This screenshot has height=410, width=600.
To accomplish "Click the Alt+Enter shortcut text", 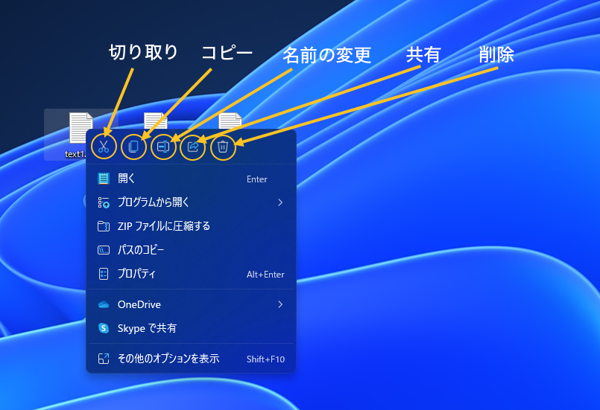I will (x=266, y=274).
